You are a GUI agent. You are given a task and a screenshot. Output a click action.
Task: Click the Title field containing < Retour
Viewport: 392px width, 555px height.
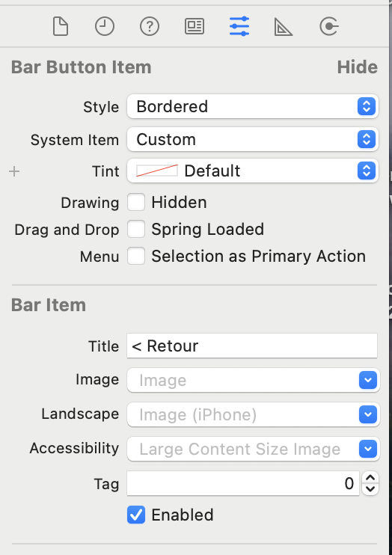[x=252, y=346]
